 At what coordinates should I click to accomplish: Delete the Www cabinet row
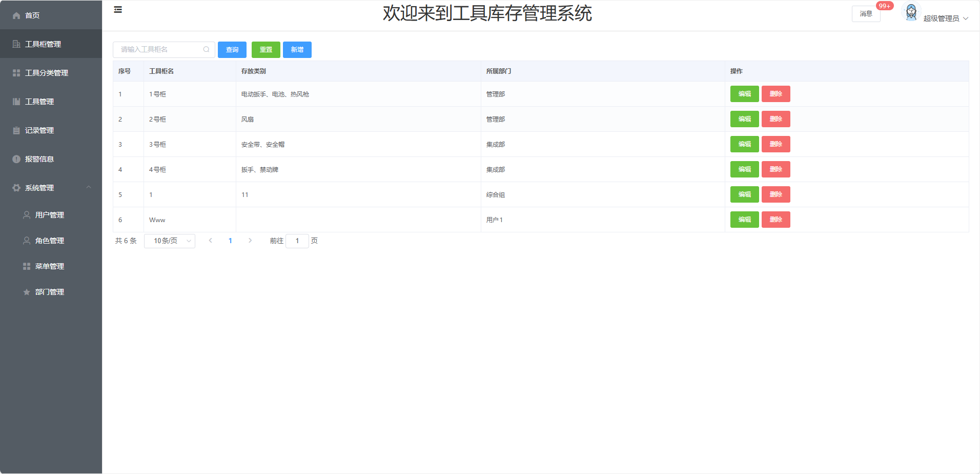(x=775, y=220)
